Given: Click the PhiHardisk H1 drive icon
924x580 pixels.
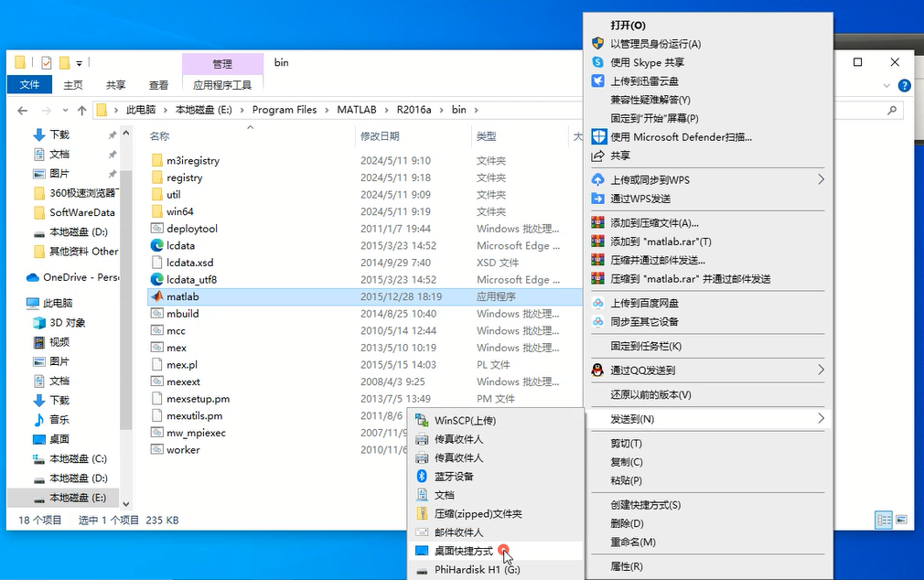Looking at the screenshot, I should pos(422,570).
